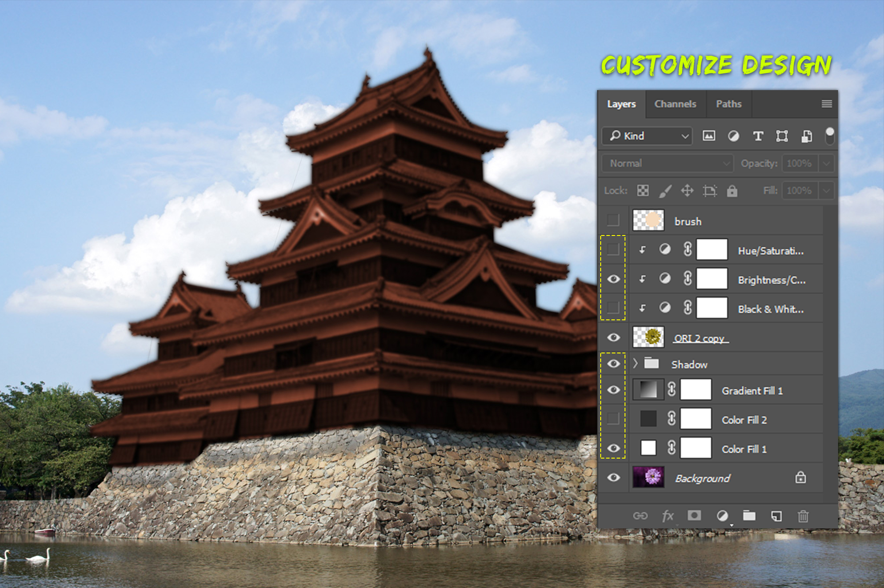Create new fill or adjustment layer

(x=722, y=516)
